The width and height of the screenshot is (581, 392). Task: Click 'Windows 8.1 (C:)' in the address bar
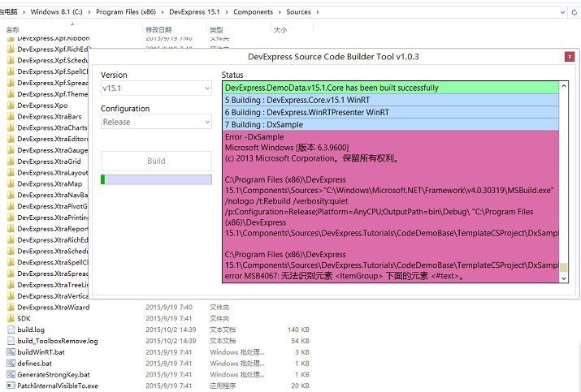point(56,12)
